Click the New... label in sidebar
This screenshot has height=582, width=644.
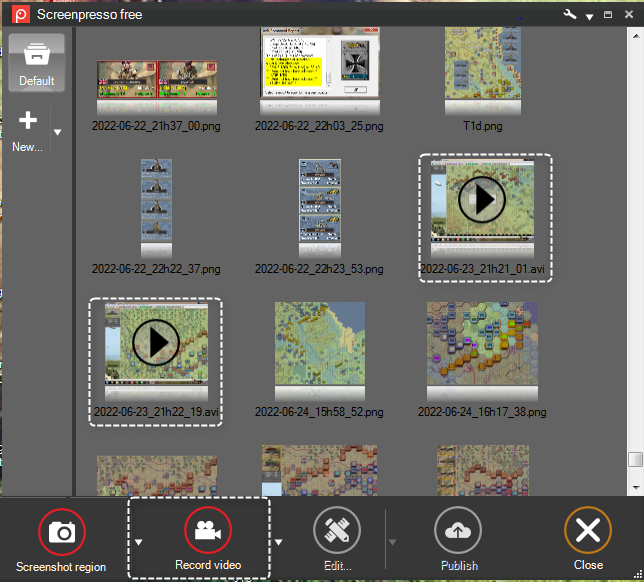click(x=28, y=147)
